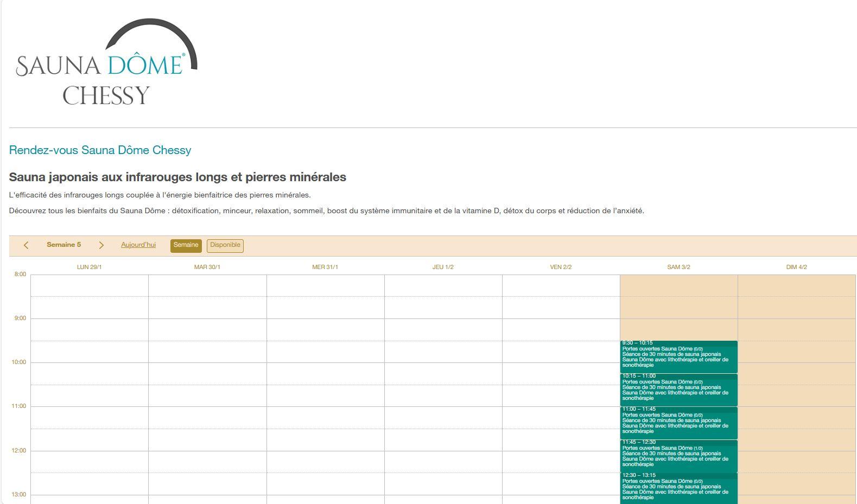Image resolution: width=857 pixels, height=504 pixels.
Task: Select the DIM 4/2 column header
Action: click(796, 267)
